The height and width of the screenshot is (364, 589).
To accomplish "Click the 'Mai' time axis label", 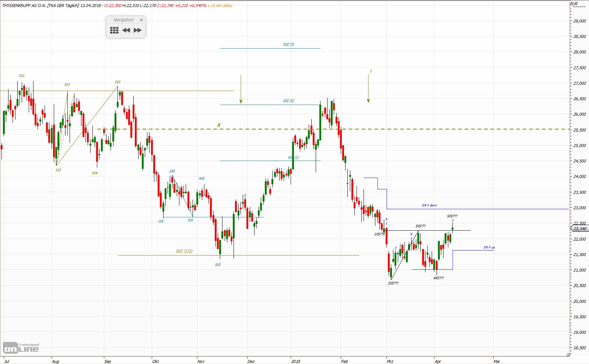I will tap(497, 361).
